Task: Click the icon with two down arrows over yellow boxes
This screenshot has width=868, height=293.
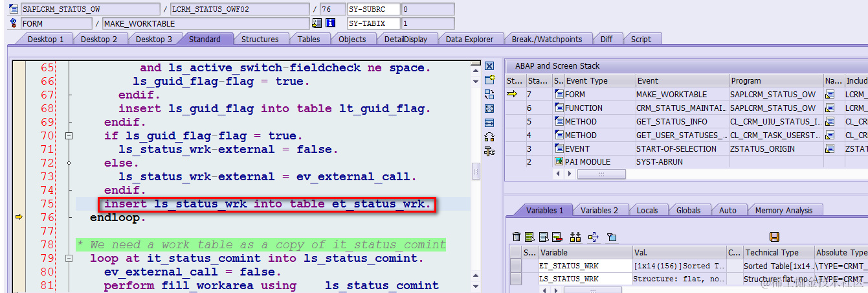Action: pos(575,237)
